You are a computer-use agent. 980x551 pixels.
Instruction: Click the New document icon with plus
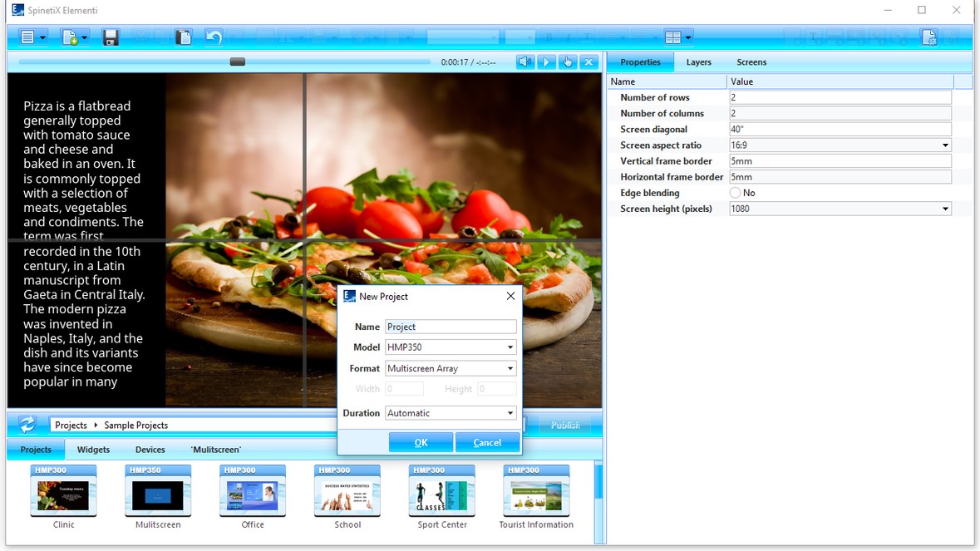(71, 37)
